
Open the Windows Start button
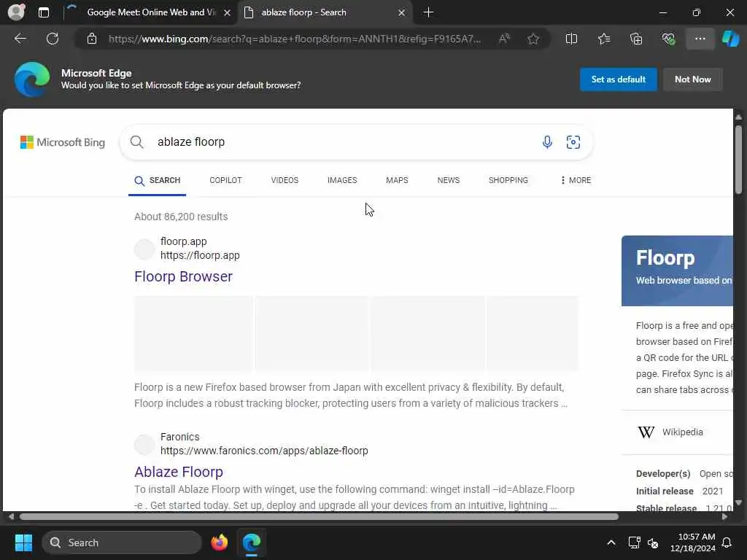pos(23,542)
